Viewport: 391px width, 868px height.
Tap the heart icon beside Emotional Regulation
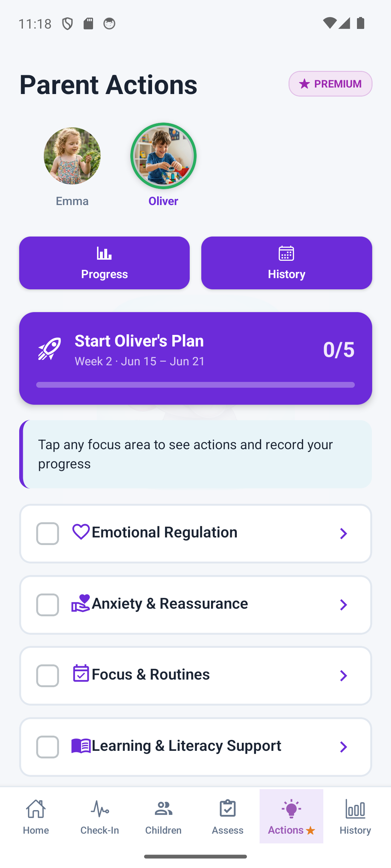tap(81, 532)
